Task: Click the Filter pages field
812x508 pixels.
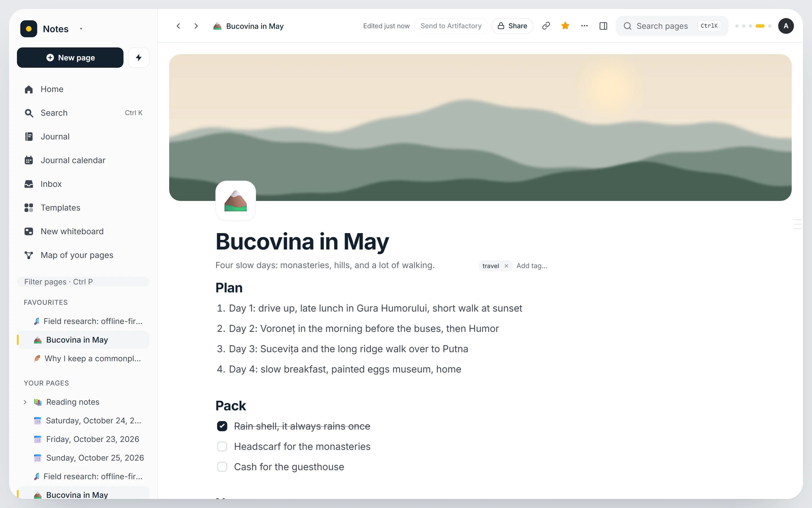Action: [x=83, y=282]
